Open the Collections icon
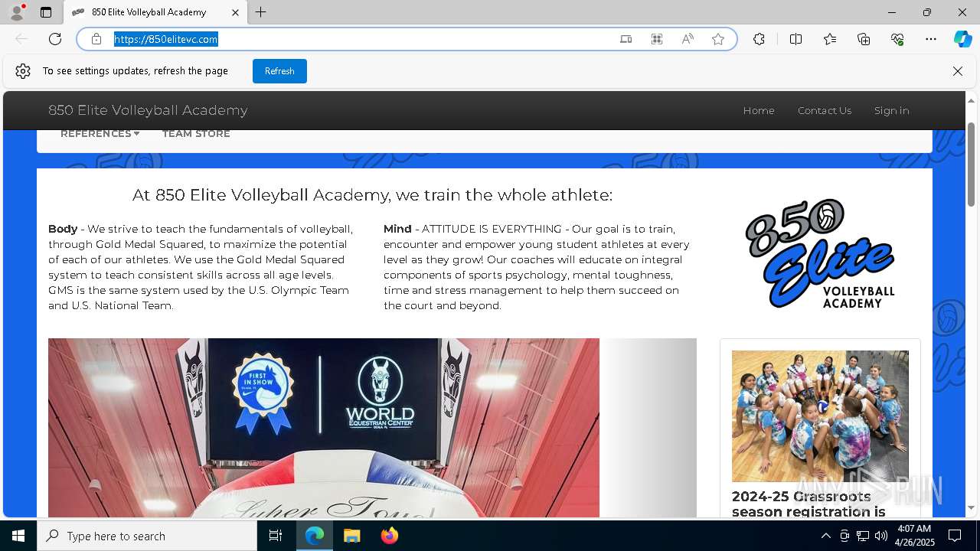This screenshot has width=980, height=551. tap(864, 39)
